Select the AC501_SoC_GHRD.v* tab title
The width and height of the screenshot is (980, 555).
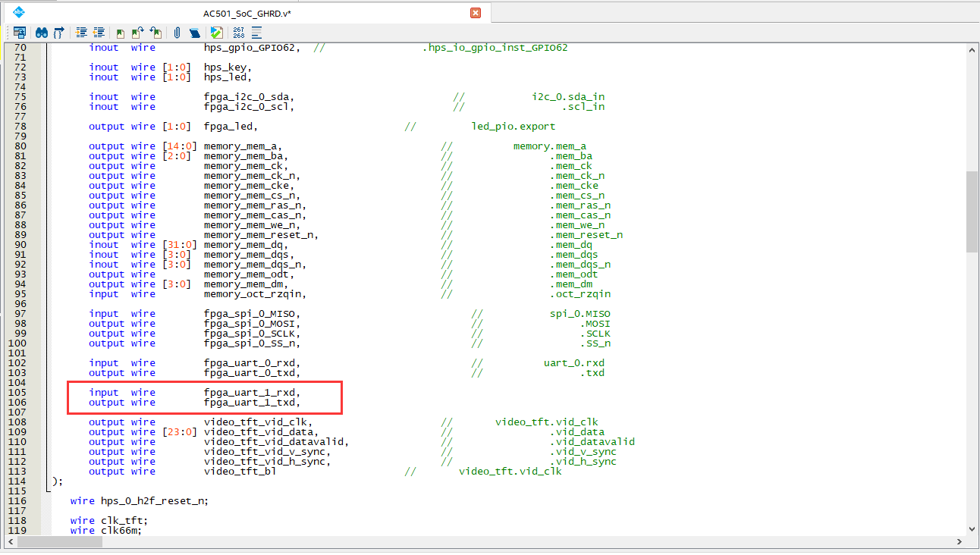pyautogui.click(x=247, y=14)
